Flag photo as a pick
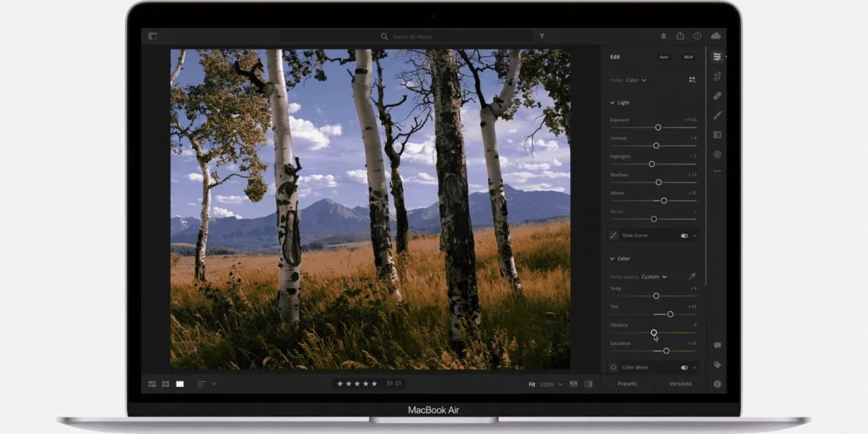 [x=390, y=384]
